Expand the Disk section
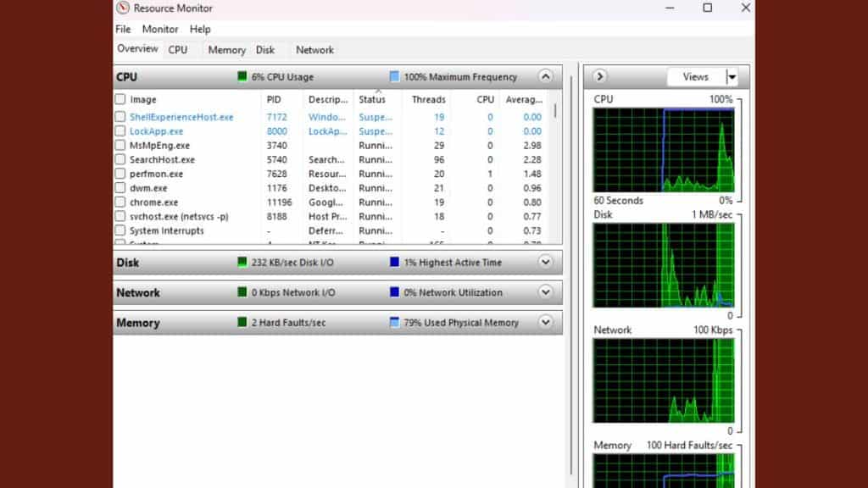868x488 pixels. [x=545, y=263]
